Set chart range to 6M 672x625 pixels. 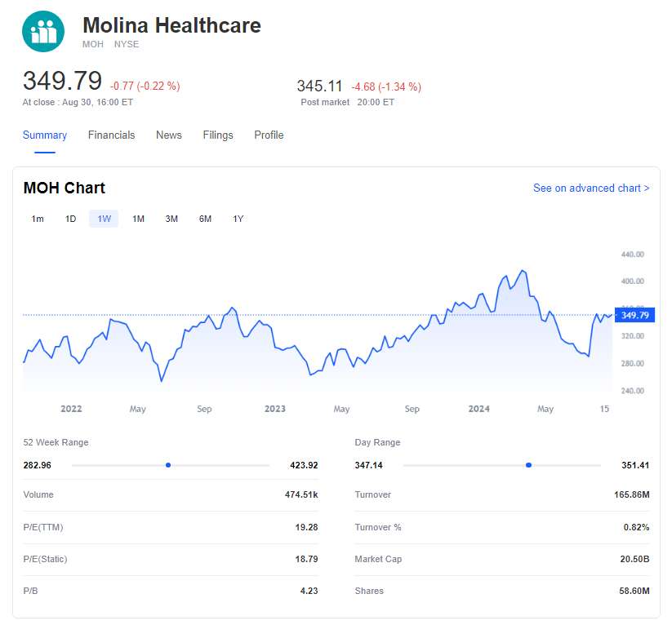205,219
